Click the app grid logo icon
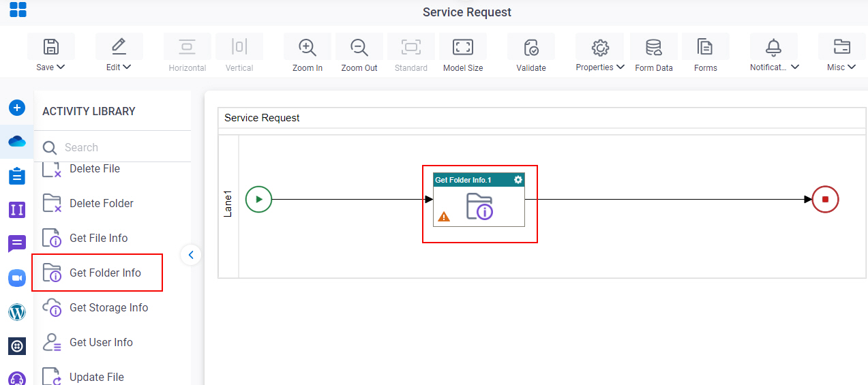 click(18, 10)
